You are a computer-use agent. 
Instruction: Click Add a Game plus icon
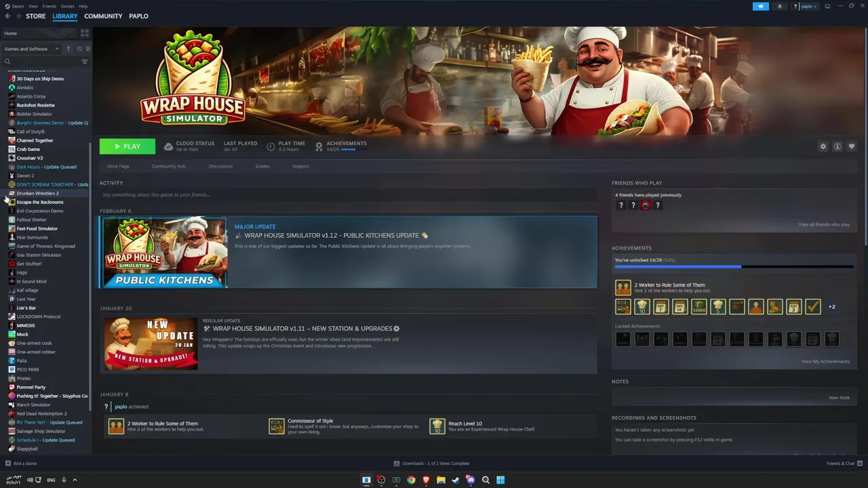pos(8,464)
